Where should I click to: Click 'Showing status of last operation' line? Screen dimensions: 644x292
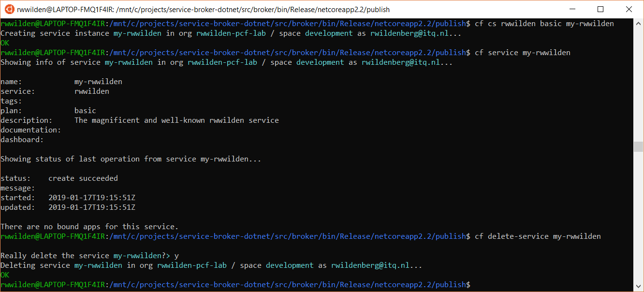[131, 159]
